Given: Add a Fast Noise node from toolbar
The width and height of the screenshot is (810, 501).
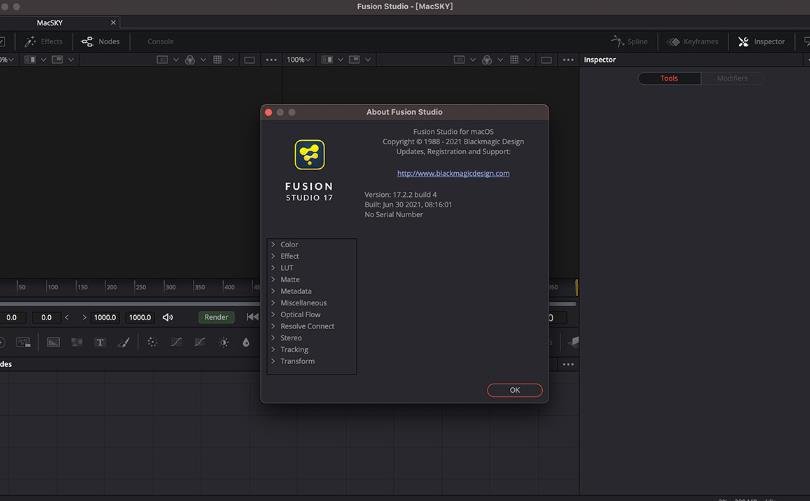Looking at the screenshot, I should tap(76, 342).
